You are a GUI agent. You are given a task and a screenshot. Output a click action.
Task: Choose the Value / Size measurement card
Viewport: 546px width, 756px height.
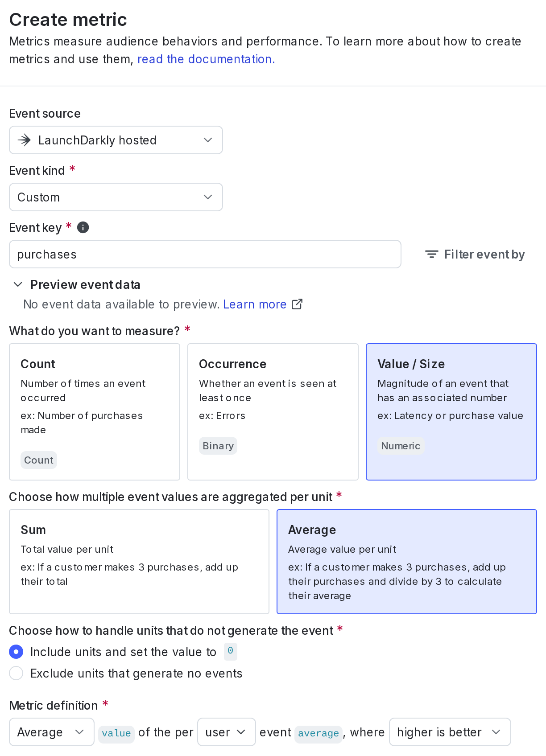[x=451, y=412]
